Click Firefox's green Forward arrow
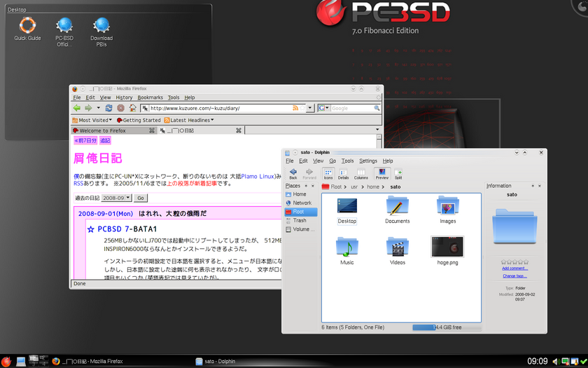Screen dimensions: 588x368 point(88,108)
